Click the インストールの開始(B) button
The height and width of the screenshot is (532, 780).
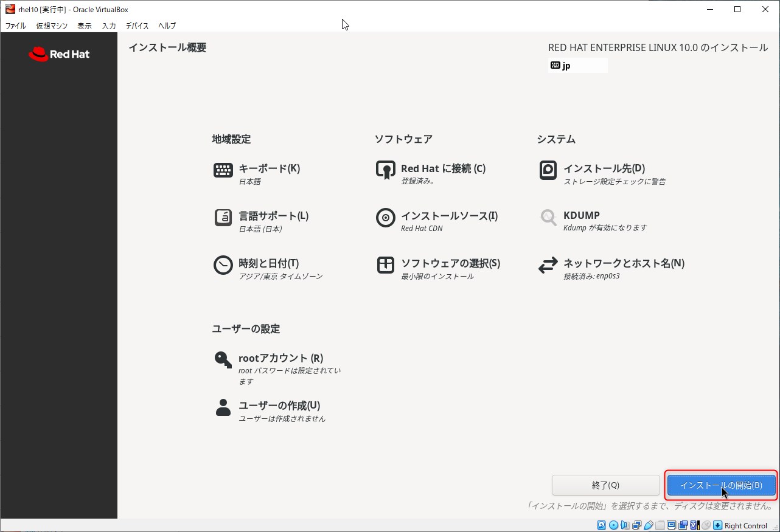coord(721,485)
